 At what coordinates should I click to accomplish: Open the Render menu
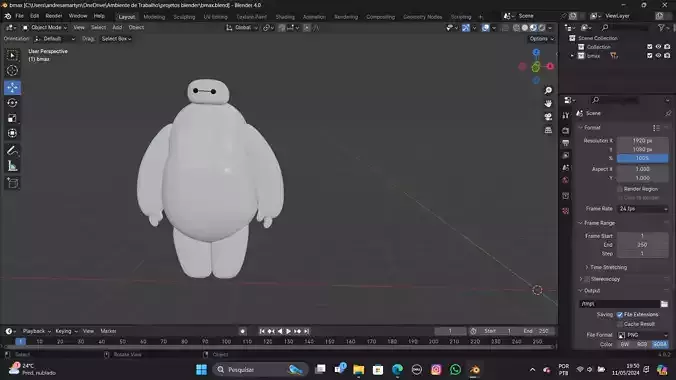pos(54,16)
